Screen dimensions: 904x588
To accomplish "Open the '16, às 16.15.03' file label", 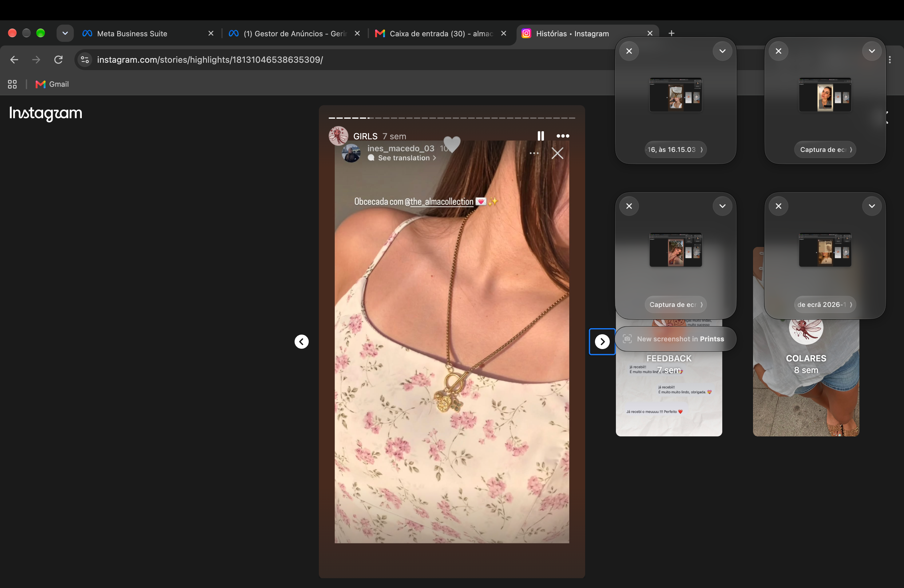I will click(675, 150).
